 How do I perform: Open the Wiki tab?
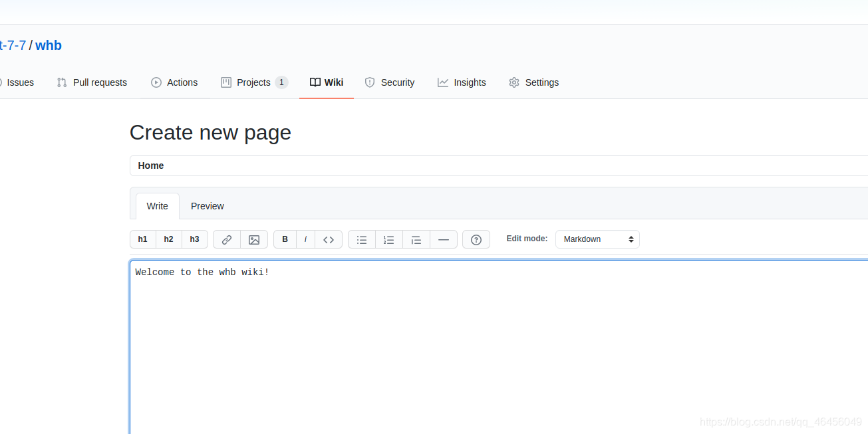[x=327, y=82]
